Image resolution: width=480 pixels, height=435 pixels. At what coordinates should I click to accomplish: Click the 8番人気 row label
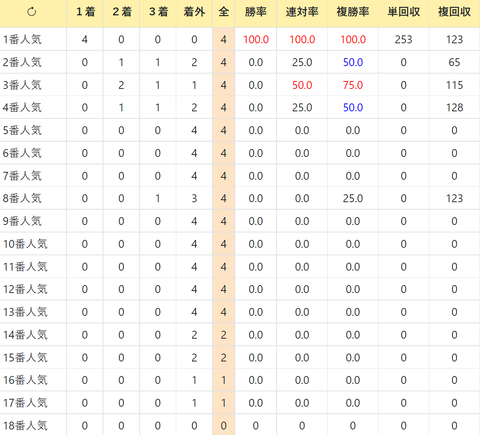(22, 198)
